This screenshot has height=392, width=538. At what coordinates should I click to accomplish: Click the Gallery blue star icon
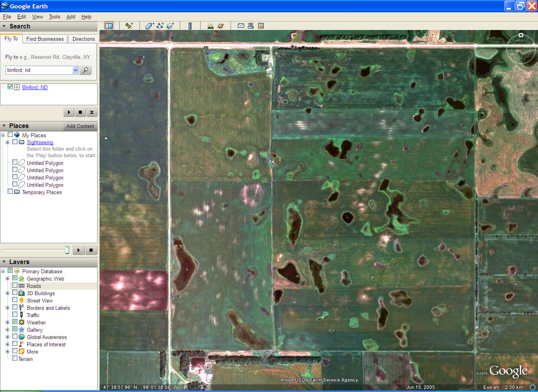[x=22, y=330]
